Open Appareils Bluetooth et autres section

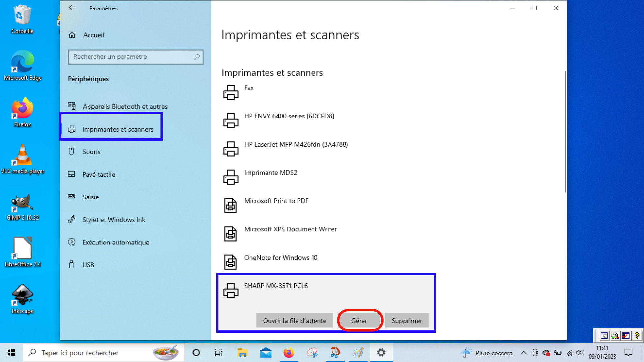[x=125, y=106]
